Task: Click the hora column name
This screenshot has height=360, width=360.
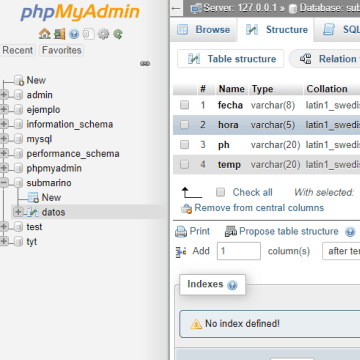Action: (228, 125)
